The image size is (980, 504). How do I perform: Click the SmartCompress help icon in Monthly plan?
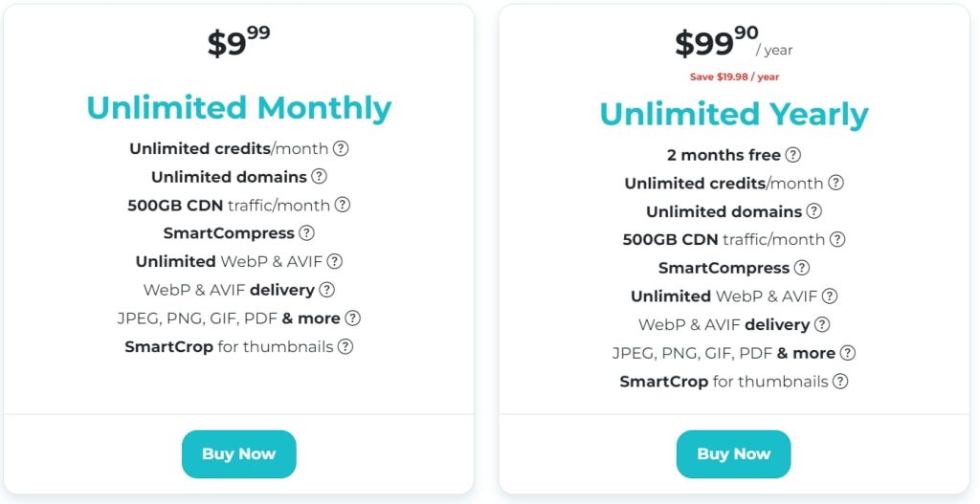[x=306, y=233]
